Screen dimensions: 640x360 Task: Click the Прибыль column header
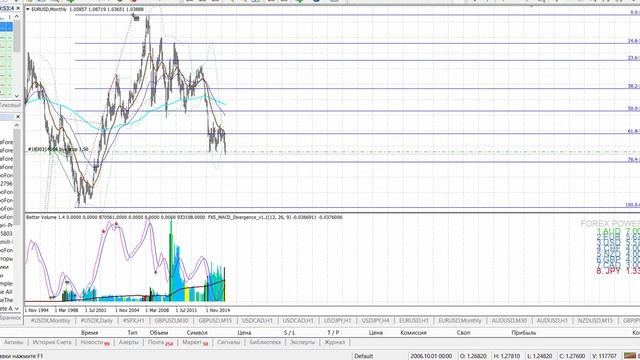[524, 333]
